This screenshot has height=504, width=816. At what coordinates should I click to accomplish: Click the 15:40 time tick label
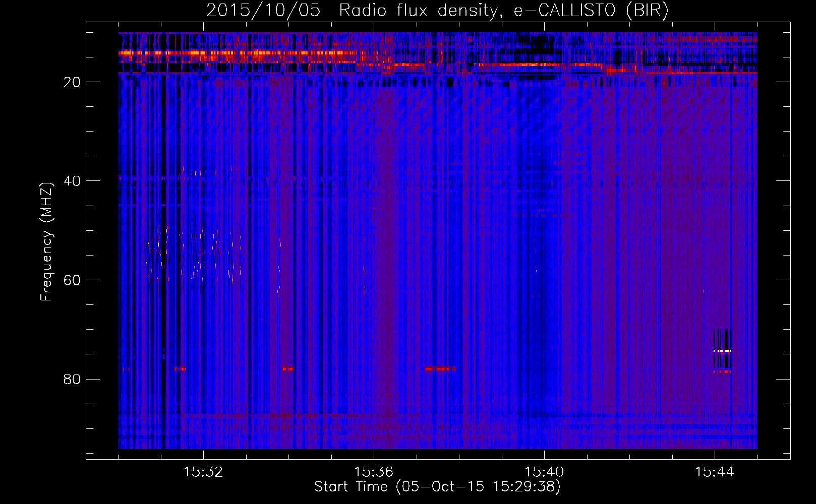[x=544, y=472]
